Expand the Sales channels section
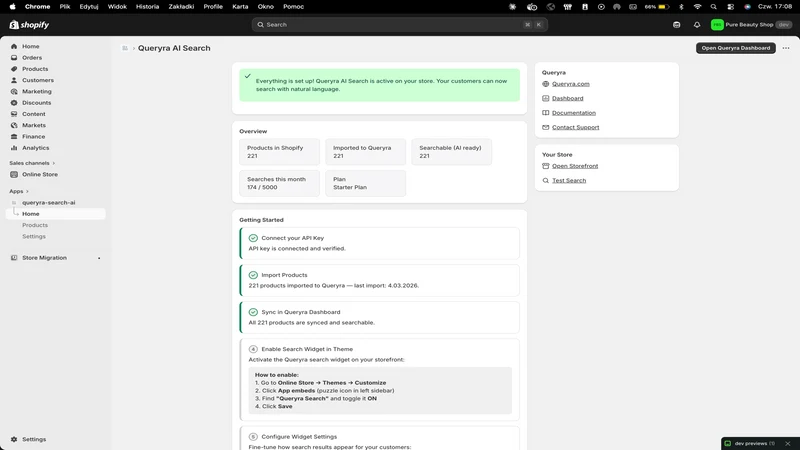800x450 pixels. tap(32, 163)
